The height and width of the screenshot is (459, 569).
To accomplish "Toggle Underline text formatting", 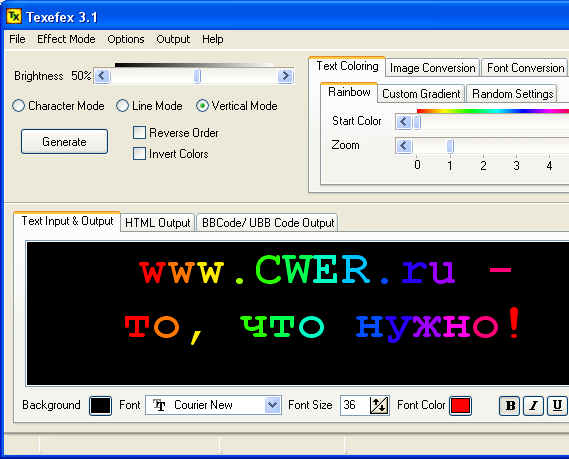I will click(x=557, y=405).
